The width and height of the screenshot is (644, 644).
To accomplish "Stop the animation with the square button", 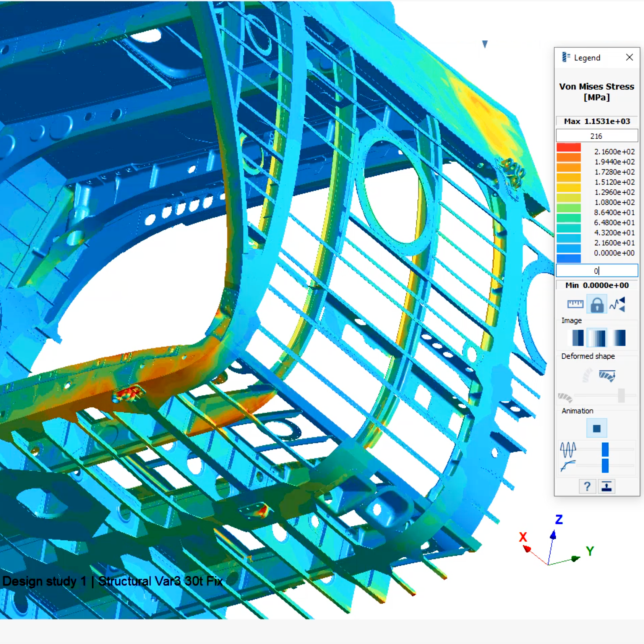I will tap(597, 428).
